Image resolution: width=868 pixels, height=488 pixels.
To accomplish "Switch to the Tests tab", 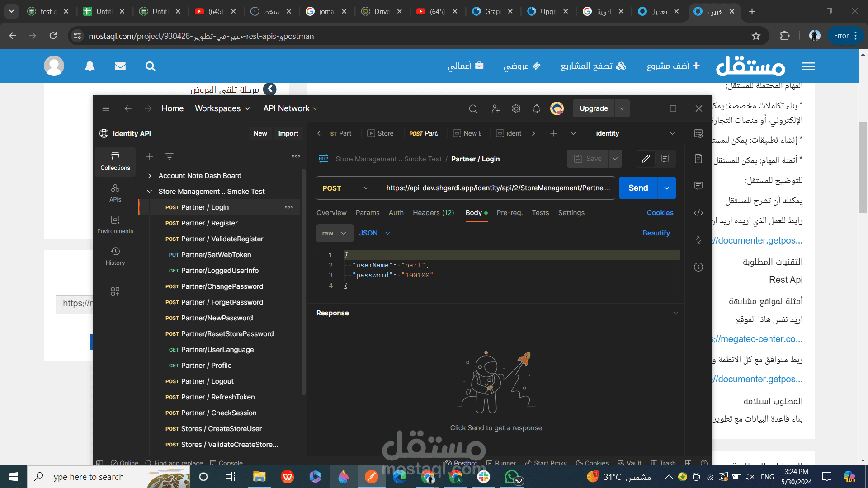I will click(540, 213).
